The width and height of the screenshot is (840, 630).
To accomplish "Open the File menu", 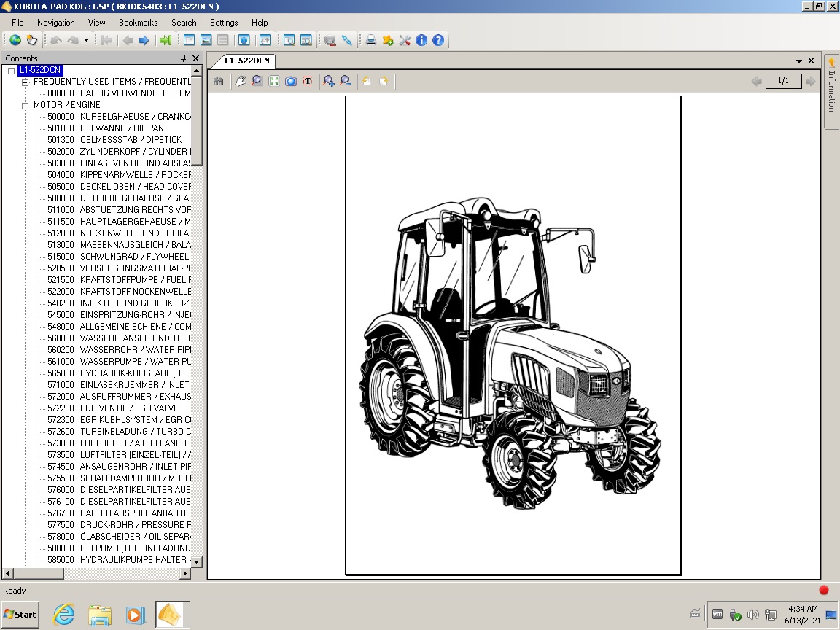I will pyautogui.click(x=17, y=23).
